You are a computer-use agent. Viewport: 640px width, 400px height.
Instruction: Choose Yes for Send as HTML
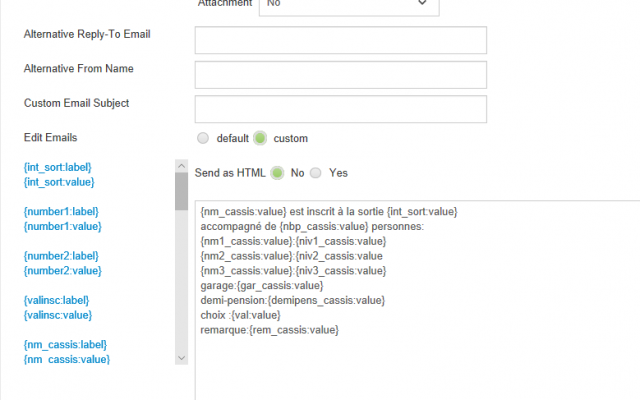click(x=316, y=173)
